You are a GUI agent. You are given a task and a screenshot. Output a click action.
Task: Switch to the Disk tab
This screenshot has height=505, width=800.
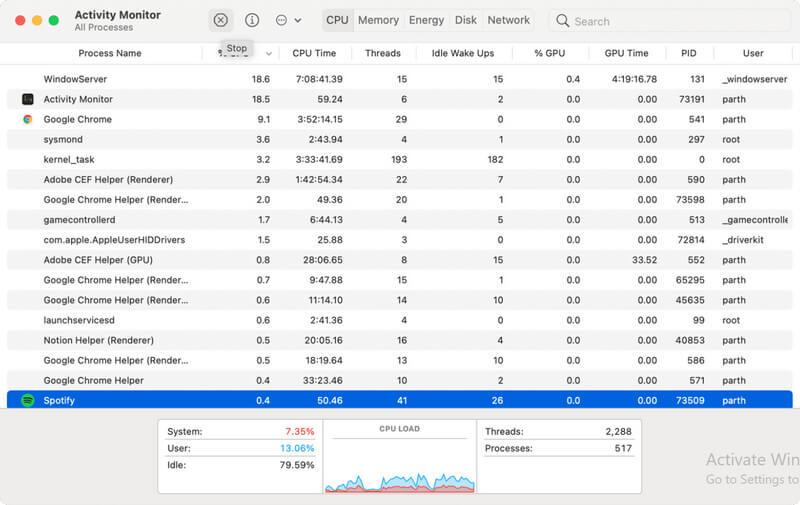tap(465, 20)
